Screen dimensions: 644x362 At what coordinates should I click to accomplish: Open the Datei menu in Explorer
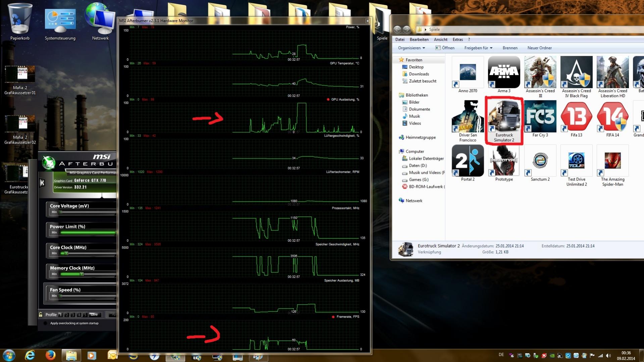tap(400, 40)
